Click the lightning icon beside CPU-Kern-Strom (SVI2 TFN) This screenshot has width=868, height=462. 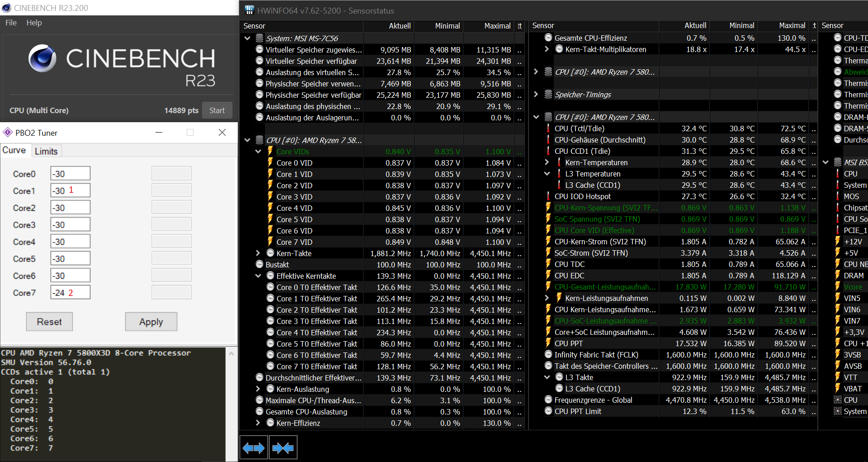[x=548, y=242]
